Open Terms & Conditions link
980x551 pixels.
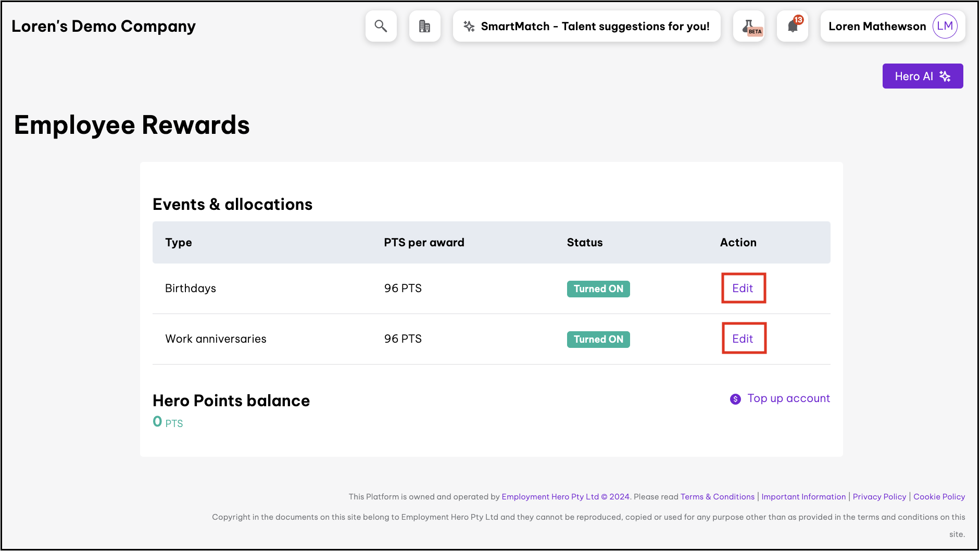[717, 496]
